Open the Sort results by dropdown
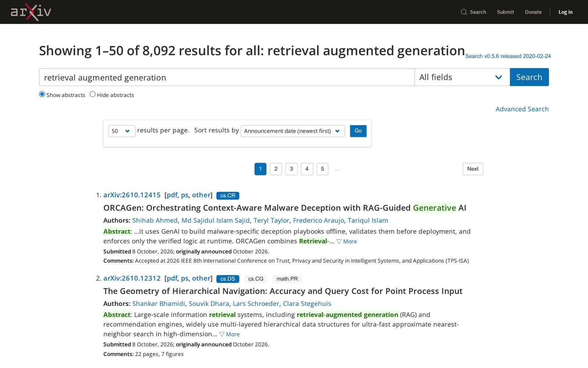This screenshot has width=588, height=368. tap(293, 131)
